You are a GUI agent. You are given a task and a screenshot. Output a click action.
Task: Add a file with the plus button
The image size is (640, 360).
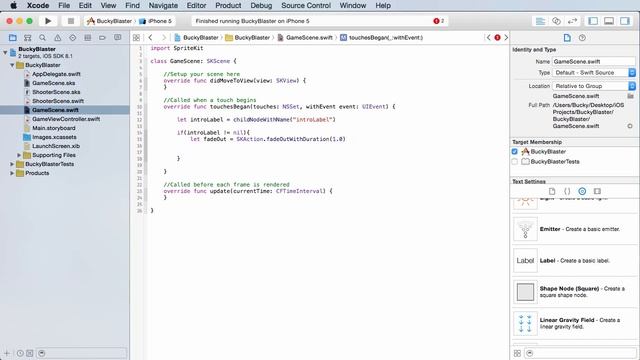(x=7, y=353)
